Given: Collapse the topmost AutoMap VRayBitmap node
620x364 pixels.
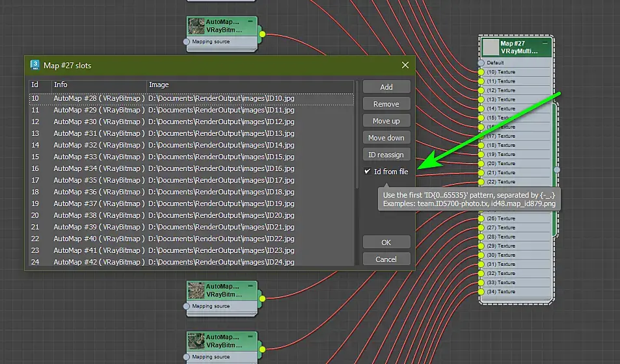Looking at the screenshot, I should (251, 21).
